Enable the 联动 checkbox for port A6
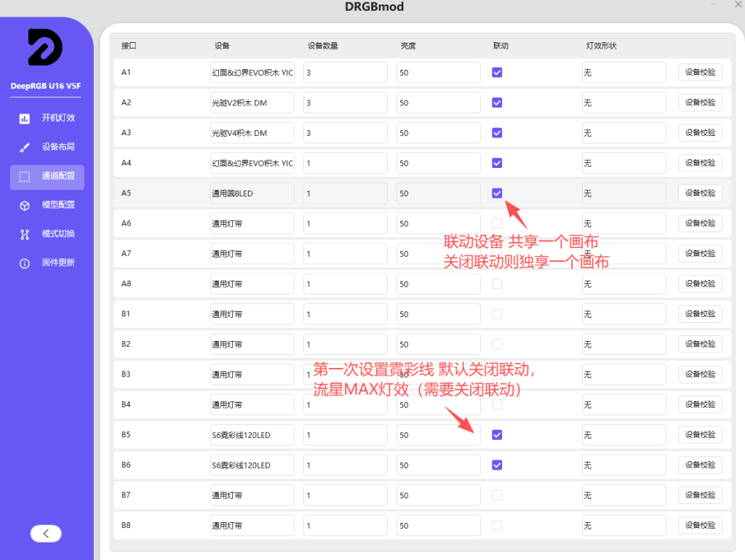 (x=497, y=223)
